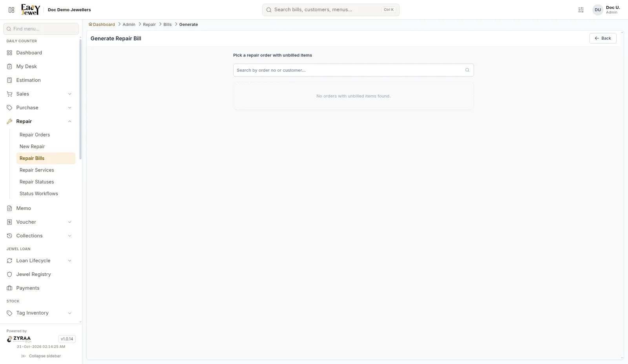Click the Jewel Registry shield icon
The height and width of the screenshot is (364, 628).
tap(9, 274)
